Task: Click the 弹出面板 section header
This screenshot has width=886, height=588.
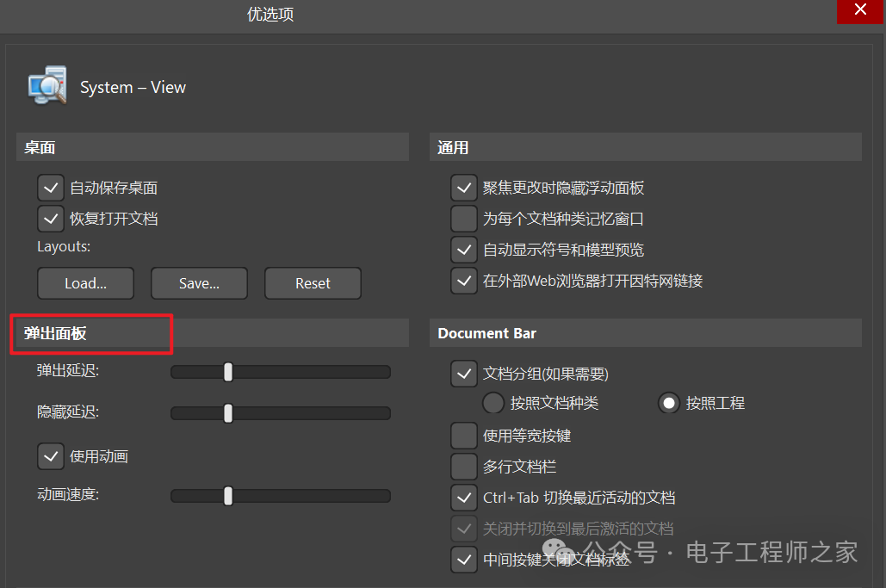Action: (213, 333)
